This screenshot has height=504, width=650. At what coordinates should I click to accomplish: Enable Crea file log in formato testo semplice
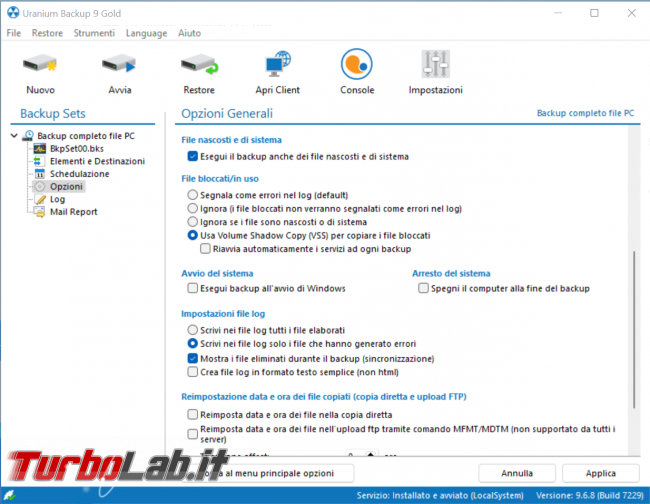[192, 372]
